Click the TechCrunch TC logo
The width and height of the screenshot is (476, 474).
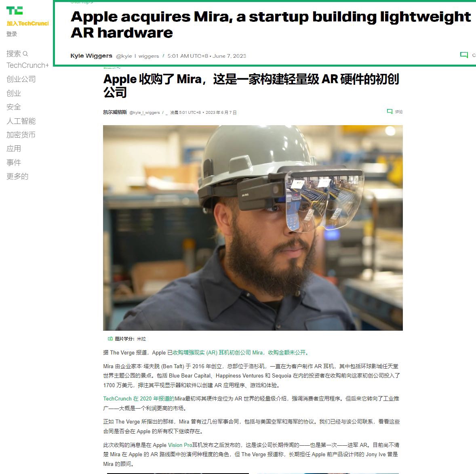point(15,10)
